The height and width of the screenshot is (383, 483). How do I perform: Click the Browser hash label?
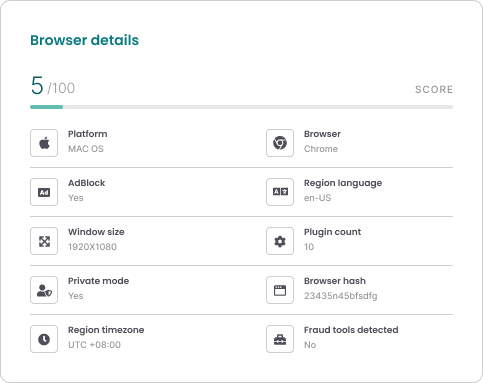pos(335,281)
